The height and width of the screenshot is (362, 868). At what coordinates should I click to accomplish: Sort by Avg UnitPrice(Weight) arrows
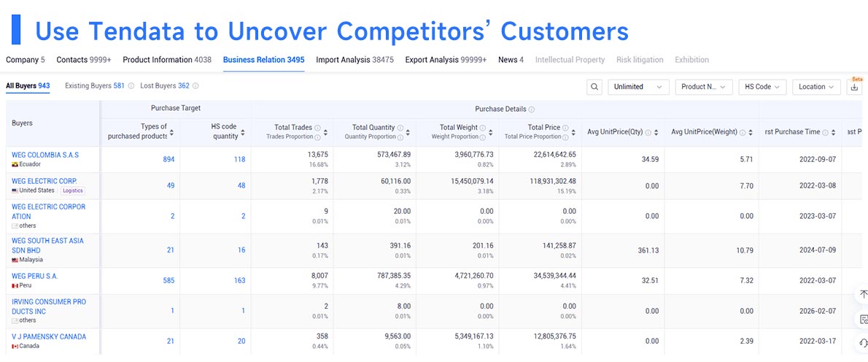pyautogui.click(x=750, y=132)
